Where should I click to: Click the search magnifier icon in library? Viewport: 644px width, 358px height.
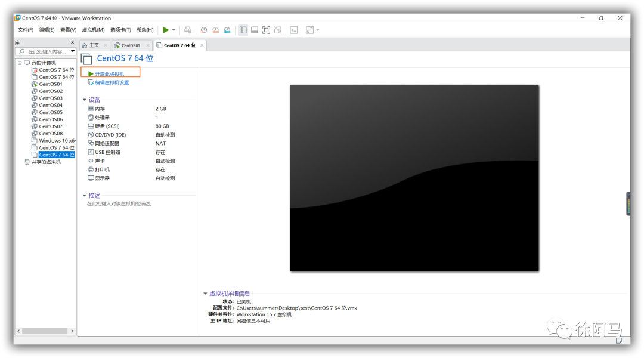tap(22, 51)
